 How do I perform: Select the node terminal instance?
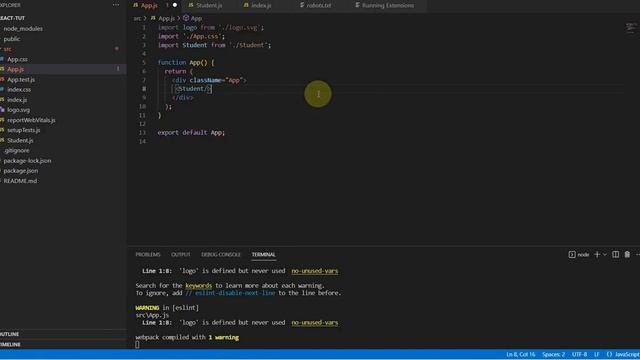(x=579, y=254)
